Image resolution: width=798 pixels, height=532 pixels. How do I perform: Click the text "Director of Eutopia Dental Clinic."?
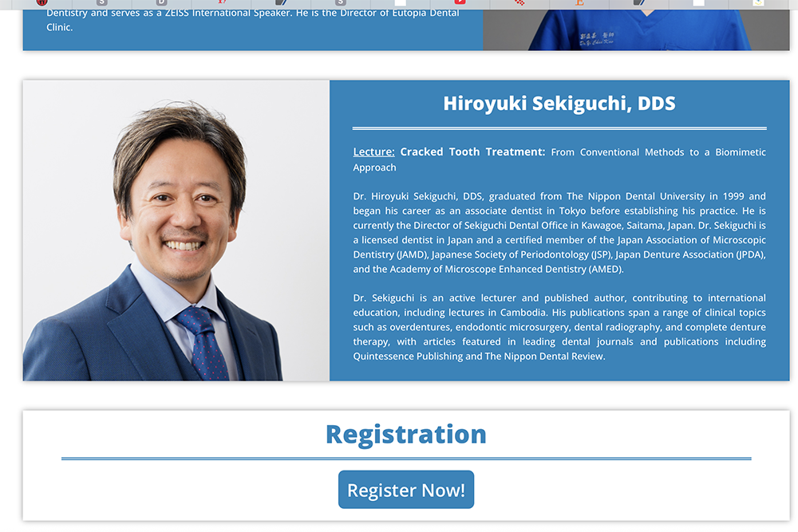[x=253, y=20]
